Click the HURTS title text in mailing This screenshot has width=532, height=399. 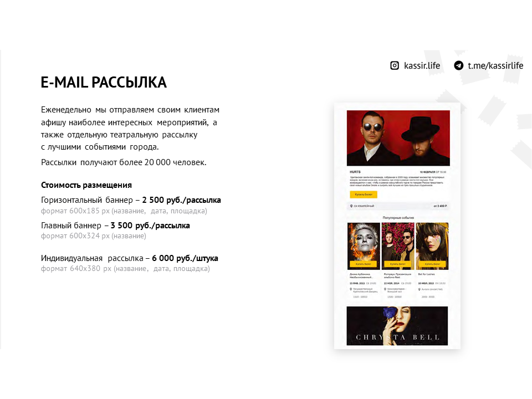355,172
